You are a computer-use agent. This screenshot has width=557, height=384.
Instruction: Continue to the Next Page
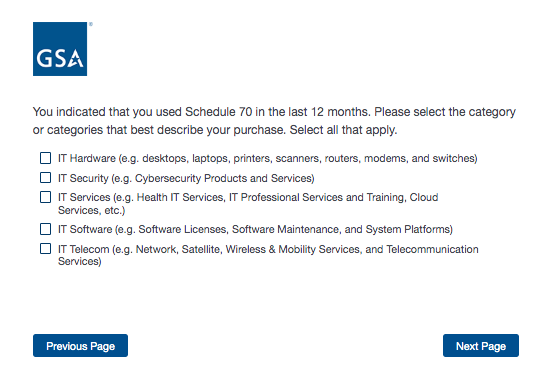481,346
